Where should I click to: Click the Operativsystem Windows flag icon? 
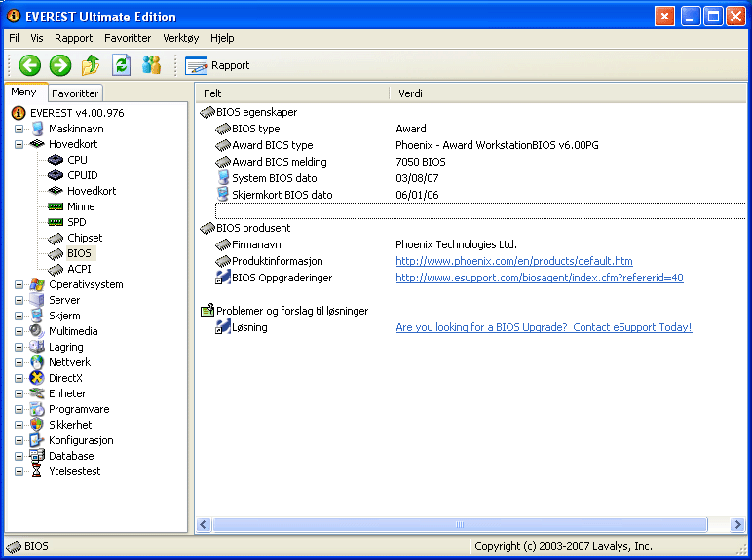point(37,284)
